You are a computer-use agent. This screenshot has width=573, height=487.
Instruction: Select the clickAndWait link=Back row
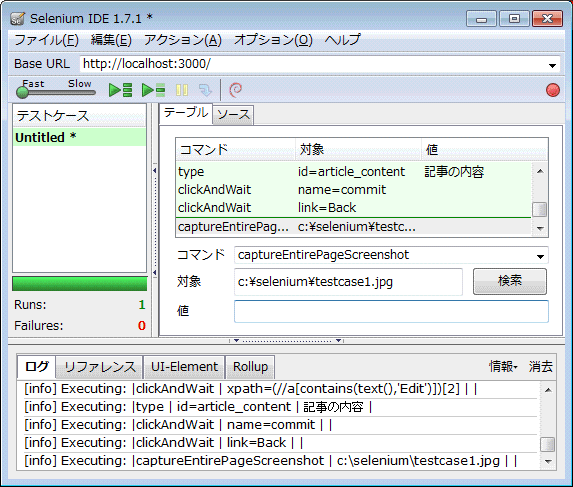coord(353,208)
